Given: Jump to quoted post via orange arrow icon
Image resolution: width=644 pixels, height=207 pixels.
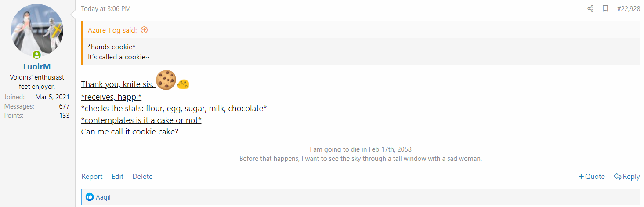Looking at the screenshot, I should 144,30.
